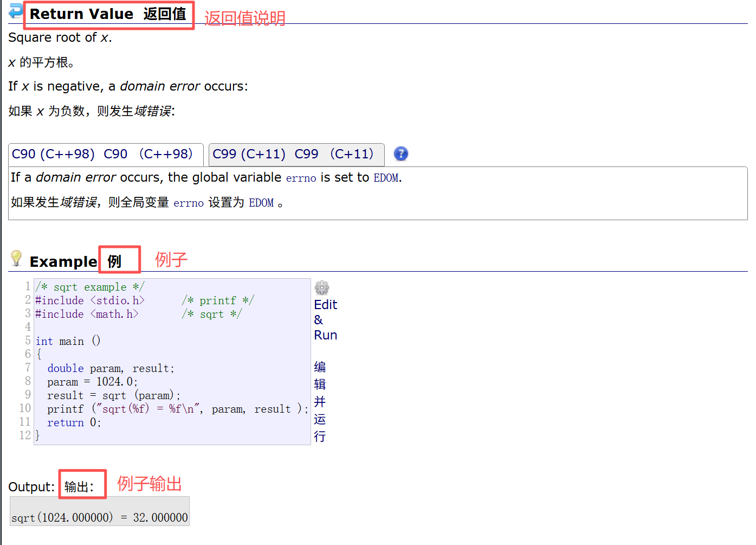Open the Edit & Run link
Screen dimensions: 756x545
(325, 320)
